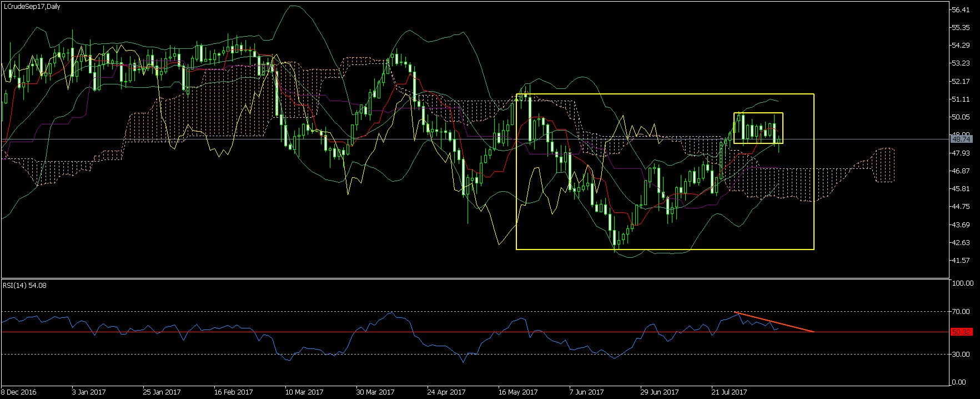Click the 10 Mar 2017 date label

(304, 392)
